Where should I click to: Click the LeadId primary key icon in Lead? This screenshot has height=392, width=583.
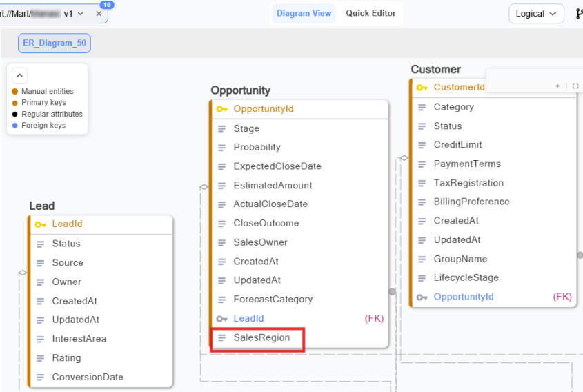(40, 224)
